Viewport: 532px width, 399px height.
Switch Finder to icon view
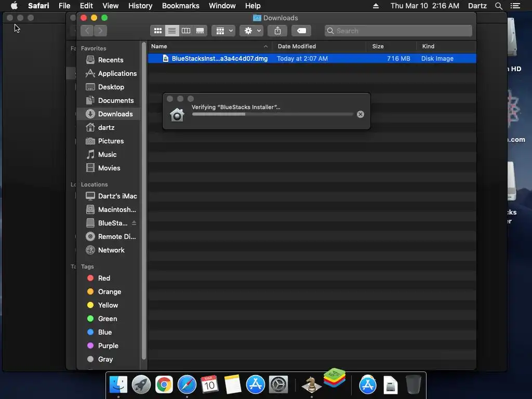click(158, 31)
